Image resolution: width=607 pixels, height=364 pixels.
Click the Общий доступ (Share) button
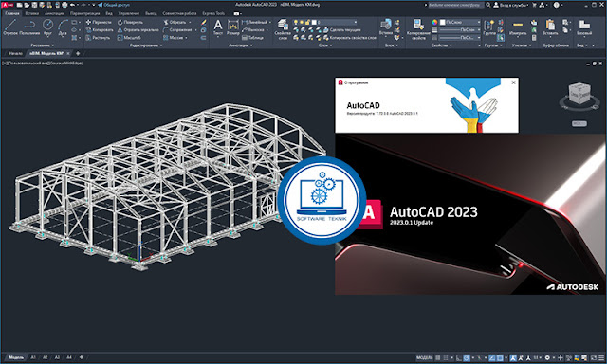pos(114,5)
